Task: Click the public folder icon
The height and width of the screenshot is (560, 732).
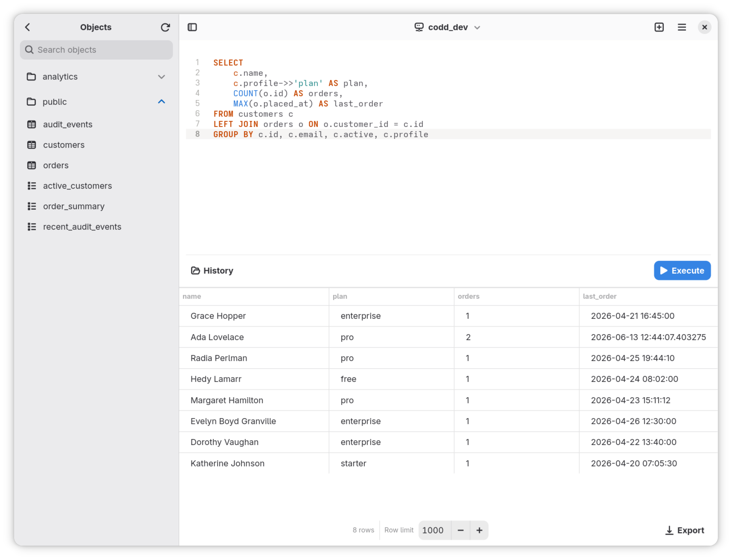Action: tap(31, 102)
